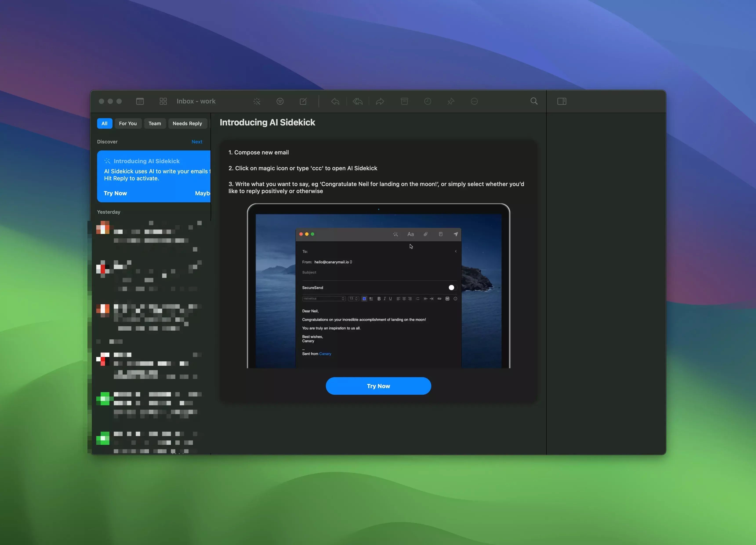
Task: Open the calendar view icon
Action: pos(140,101)
